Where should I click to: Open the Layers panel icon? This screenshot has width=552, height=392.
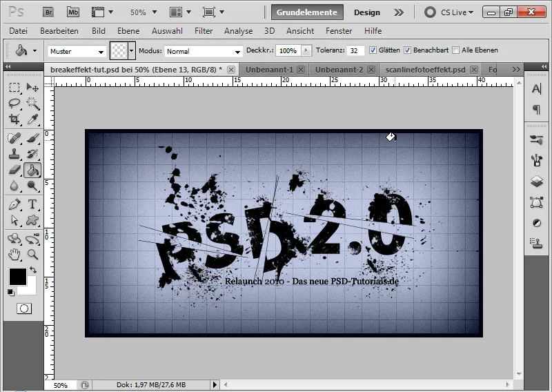click(x=536, y=182)
